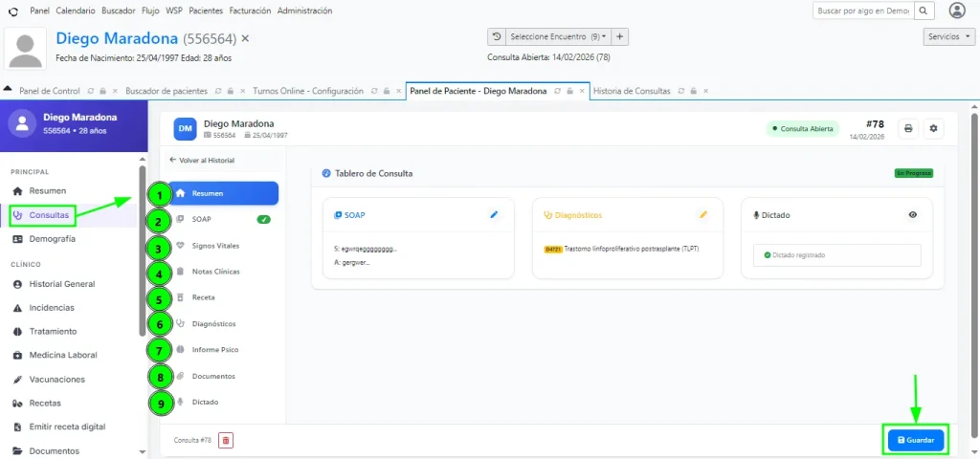Delete consultation #78 with trash icon
980x459 pixels.
tap(226, 440)
